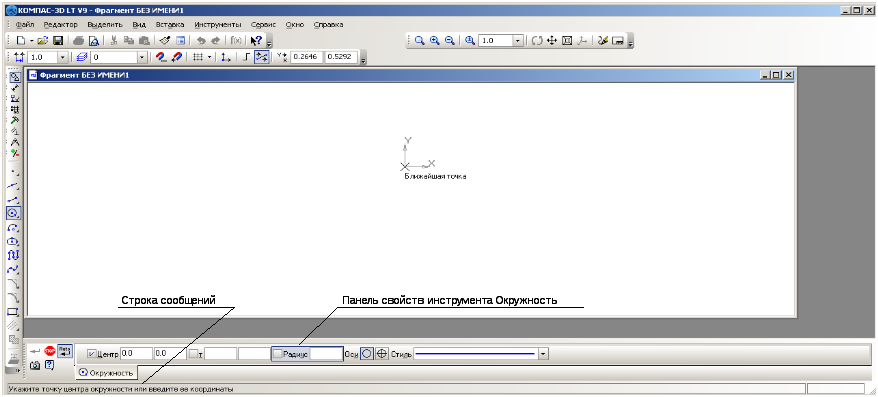Select the spline curve tool in sidebar
The height and width of the screenshot is (397, 878).
[x=14, y=269]
